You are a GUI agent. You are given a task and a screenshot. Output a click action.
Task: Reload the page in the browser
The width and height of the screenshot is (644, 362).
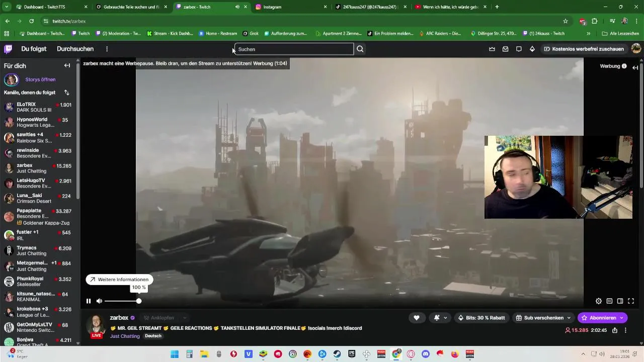point(31,21)
